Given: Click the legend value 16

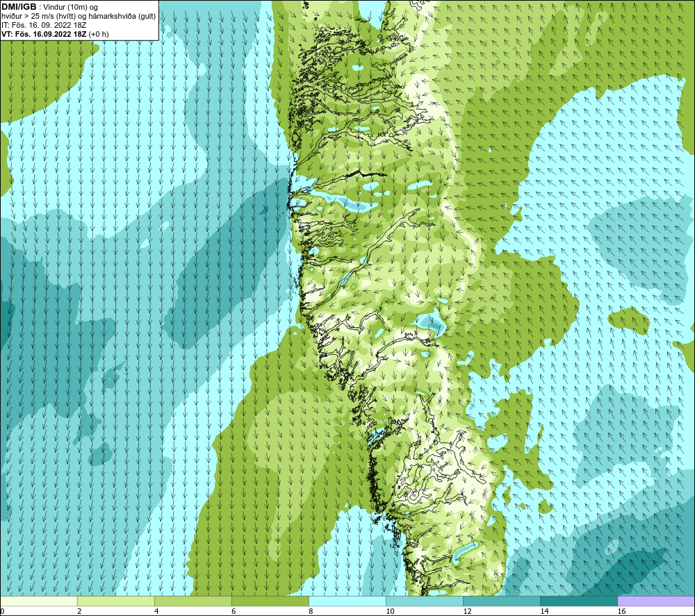Looking at the screenshot, I should (621, 612).
